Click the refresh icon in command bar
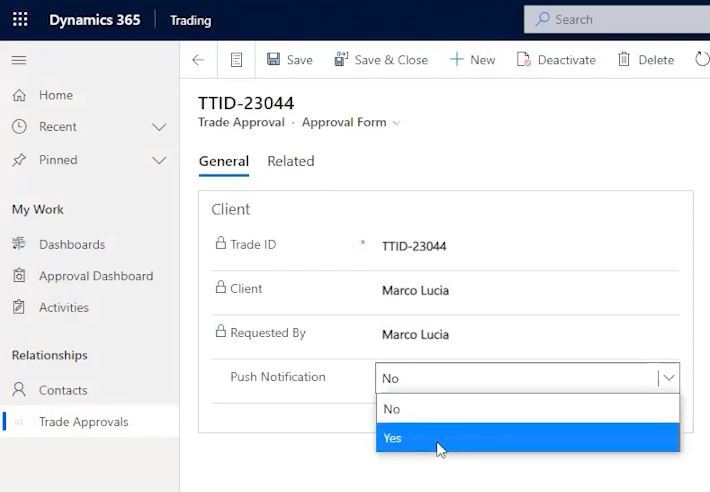The image size is (710, 492). pyautogui.click(x=702, y=59)
